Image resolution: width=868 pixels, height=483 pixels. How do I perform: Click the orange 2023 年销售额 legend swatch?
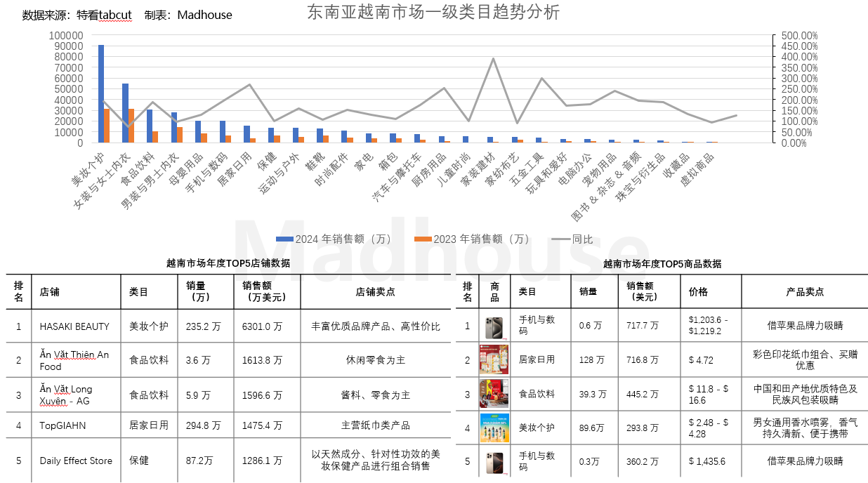point(423,239)
